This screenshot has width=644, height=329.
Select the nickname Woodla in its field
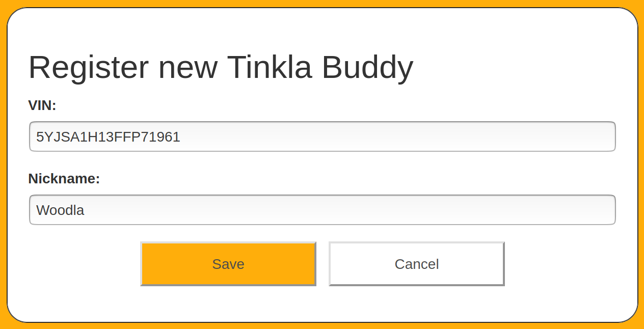pos(60,209)
